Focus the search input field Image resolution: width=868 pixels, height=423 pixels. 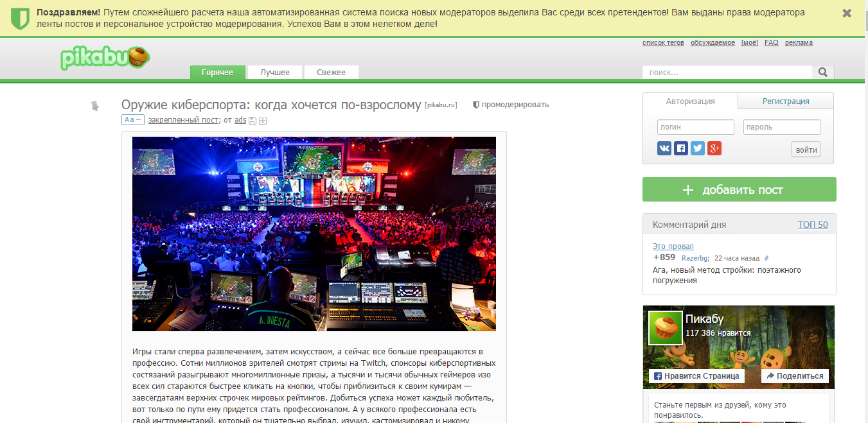(x=727, y=73)
